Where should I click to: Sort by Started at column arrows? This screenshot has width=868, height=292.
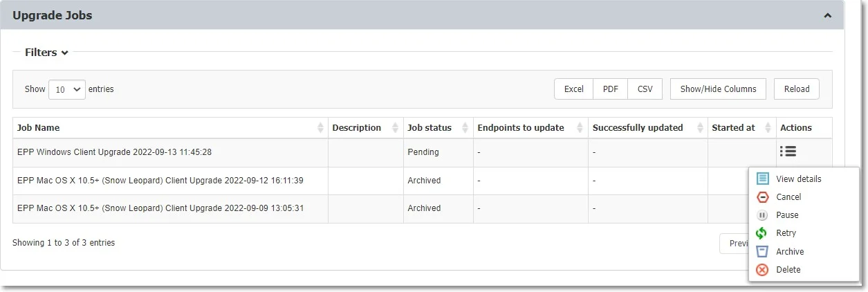coord(768,128)
